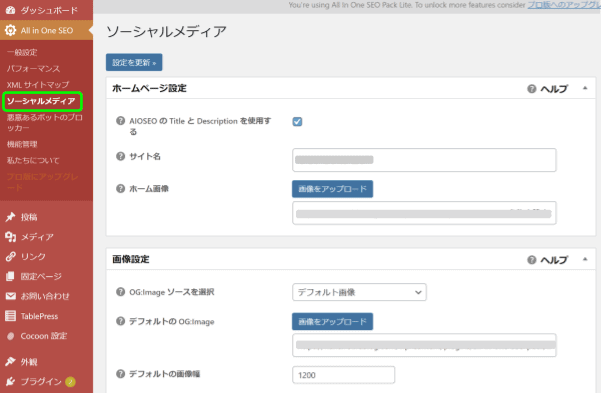The image size is (601, 393).
Task: Open パフォーマンス submenu item
Action: 33,69
